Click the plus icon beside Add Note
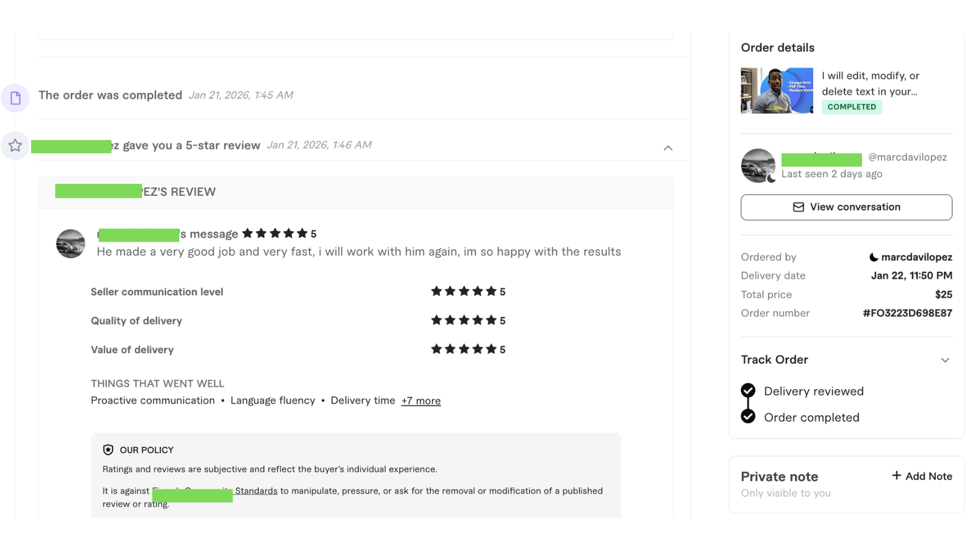Screen dimensions: 980x551 tap(896, 476)
